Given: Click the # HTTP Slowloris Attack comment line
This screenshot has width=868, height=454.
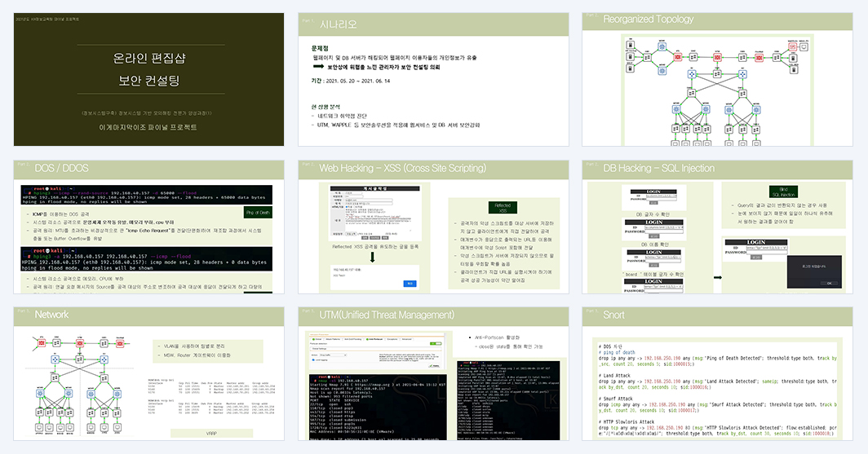Looking at the screenshot, I should coord(626,422).
